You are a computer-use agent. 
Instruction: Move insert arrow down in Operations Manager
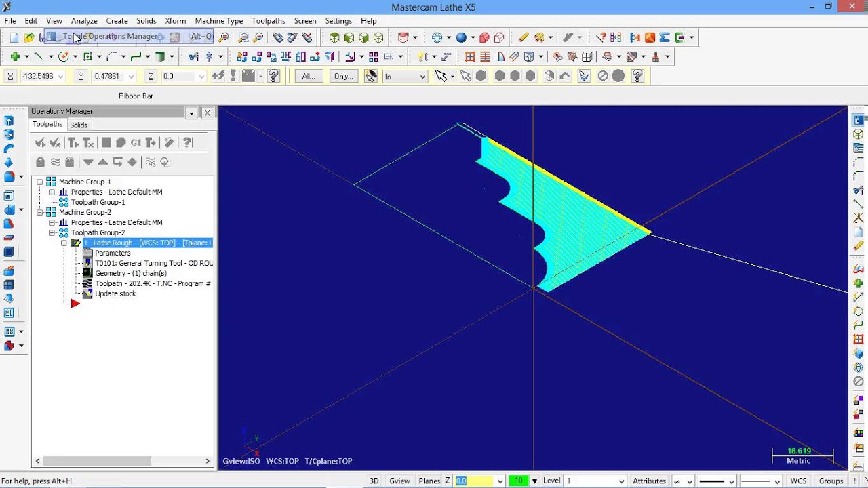(x=88, y=162)
